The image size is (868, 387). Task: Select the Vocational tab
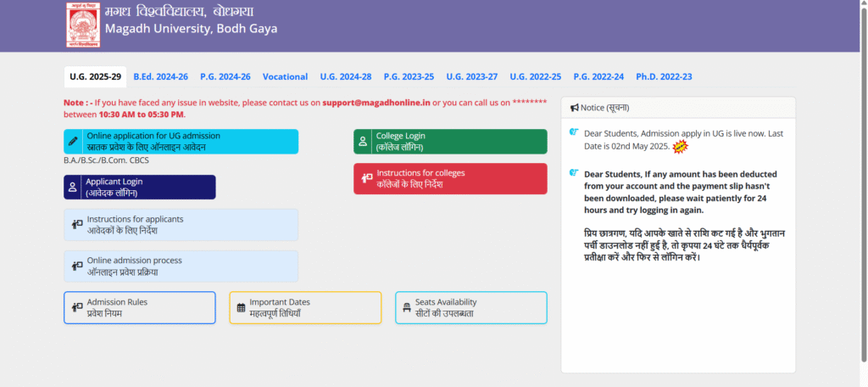coord(285,76)
